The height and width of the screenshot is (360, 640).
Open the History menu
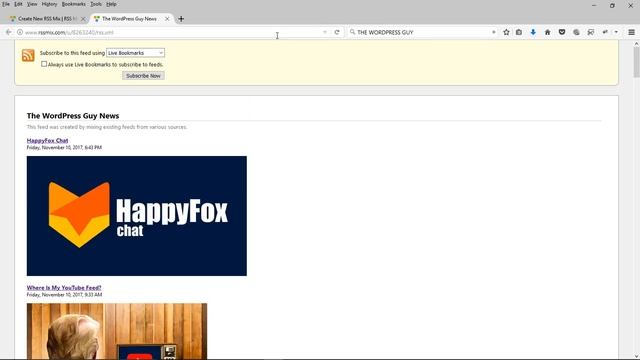coord(49,4)
